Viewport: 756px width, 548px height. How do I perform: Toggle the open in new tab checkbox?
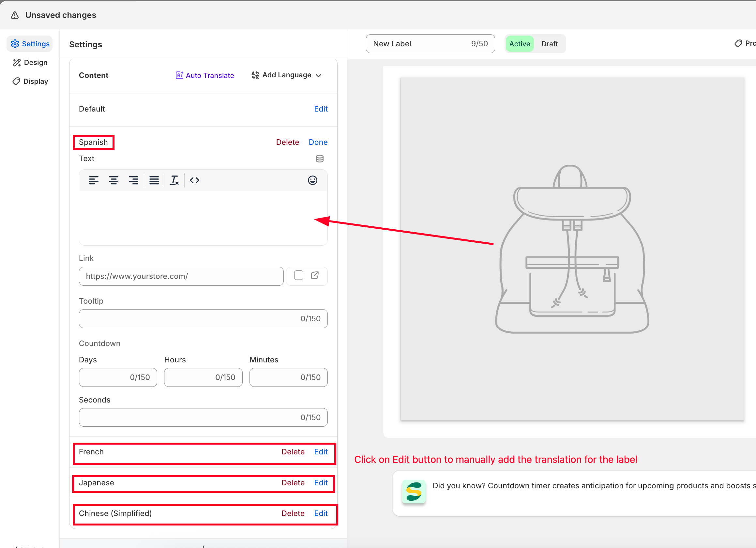[x=299, y=275]
